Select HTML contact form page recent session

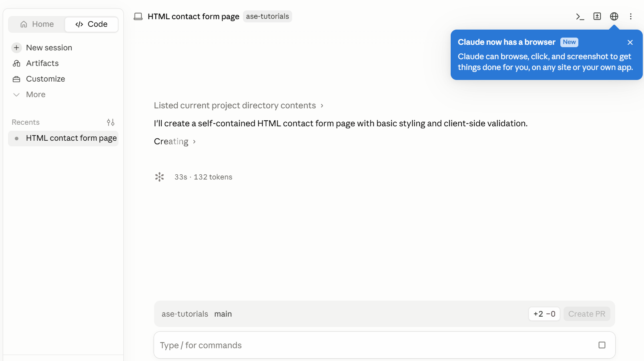tap(63, 138)
